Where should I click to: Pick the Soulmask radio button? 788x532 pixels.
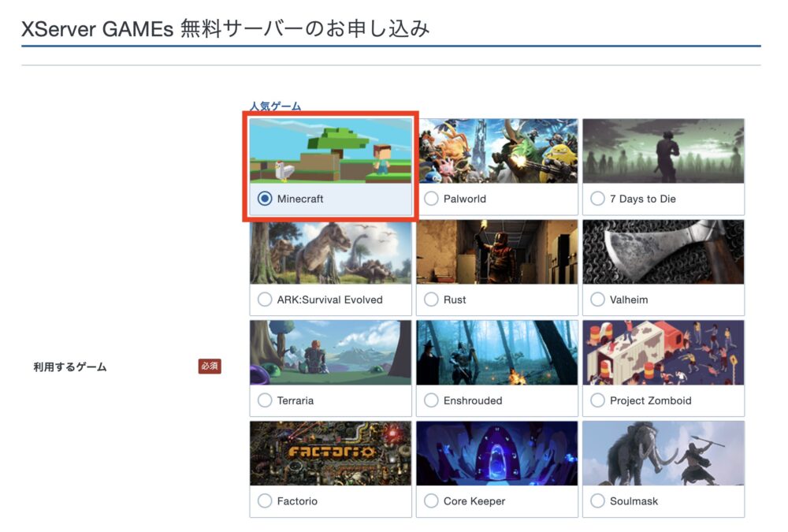pos(597,501)
